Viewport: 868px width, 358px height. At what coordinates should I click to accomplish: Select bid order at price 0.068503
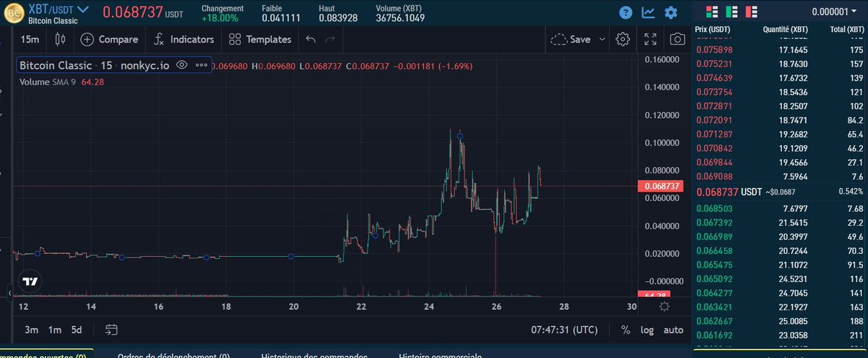click(x=780, y=209)
